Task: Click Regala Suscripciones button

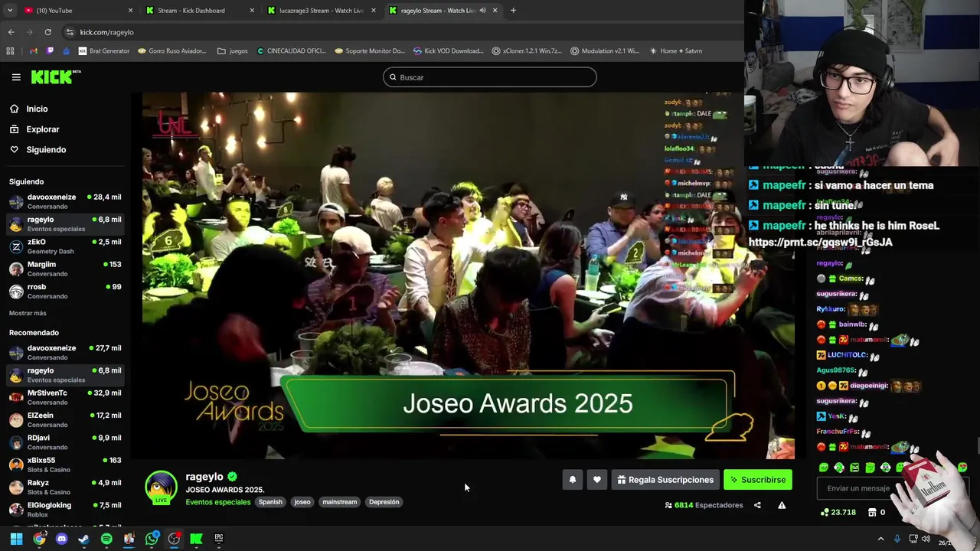Action: pos(665,480)
